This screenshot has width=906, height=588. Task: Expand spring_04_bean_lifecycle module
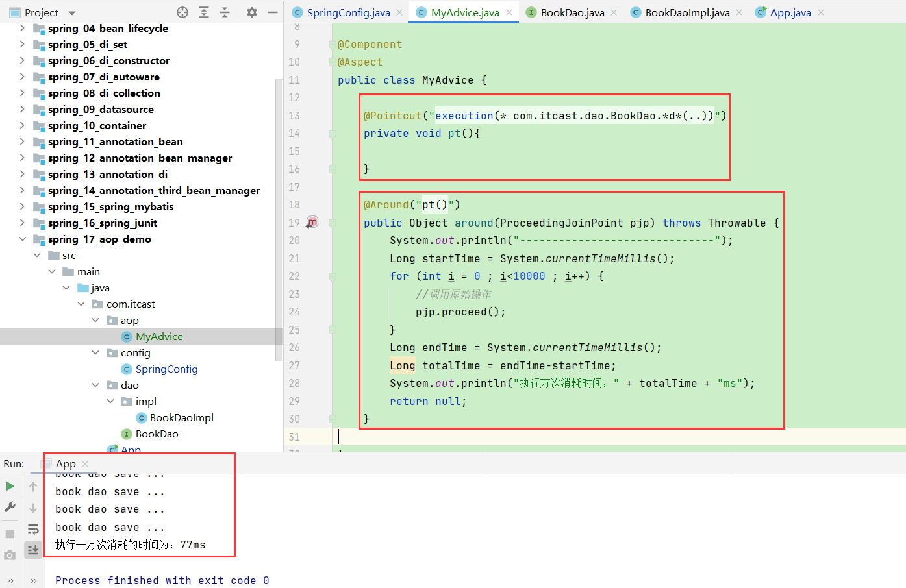(22, 28)
